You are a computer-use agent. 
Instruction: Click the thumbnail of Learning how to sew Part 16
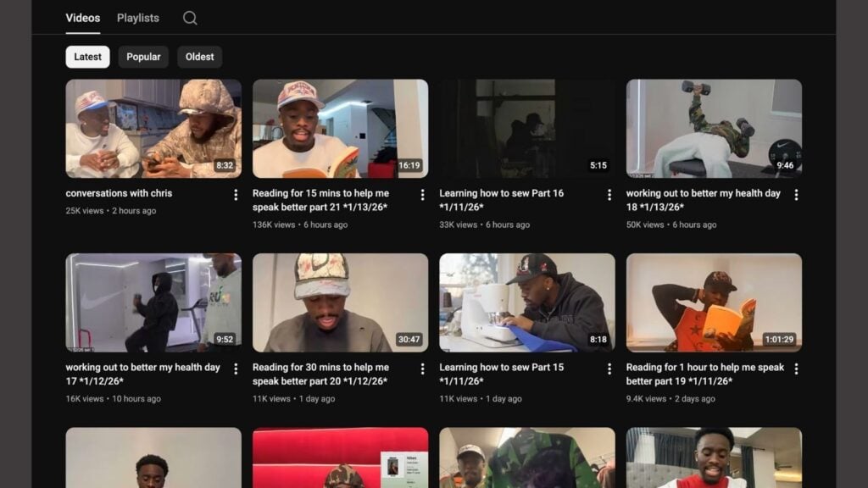526,127
